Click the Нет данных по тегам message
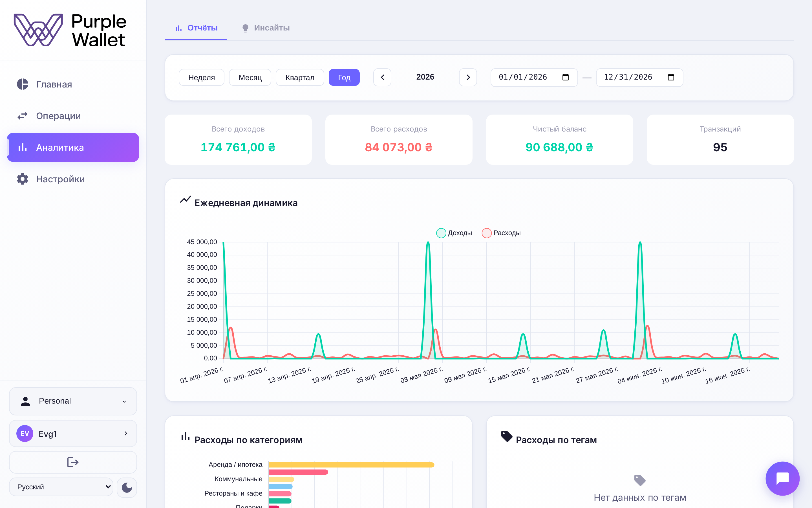Viewport: 812px width, 508px height. point(640,497)
